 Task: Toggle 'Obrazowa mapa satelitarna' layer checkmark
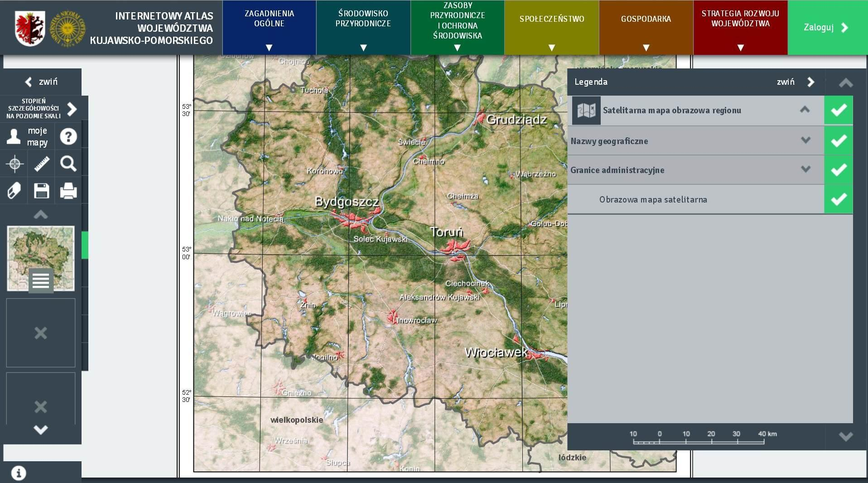pos(839,199)
